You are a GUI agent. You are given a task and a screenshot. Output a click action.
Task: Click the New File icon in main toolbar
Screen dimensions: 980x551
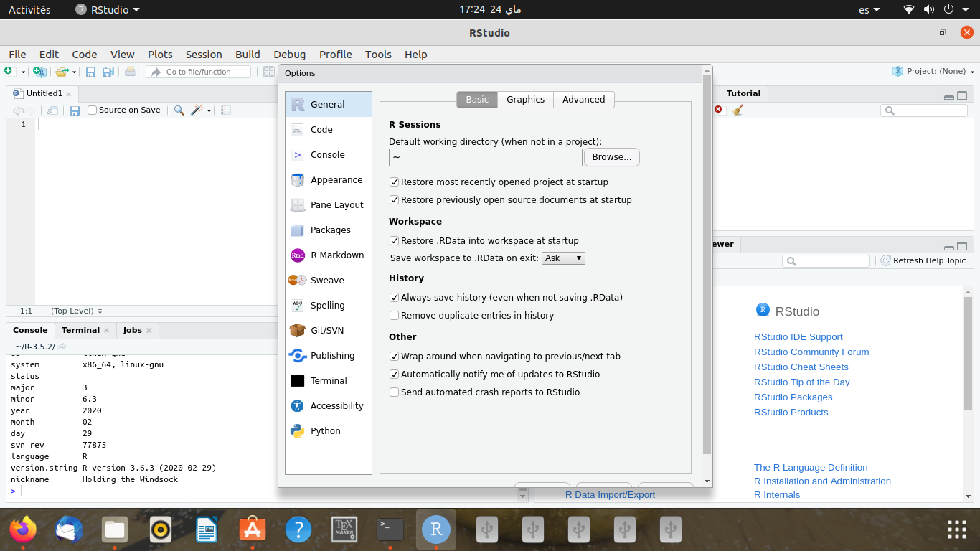[9, 72]
